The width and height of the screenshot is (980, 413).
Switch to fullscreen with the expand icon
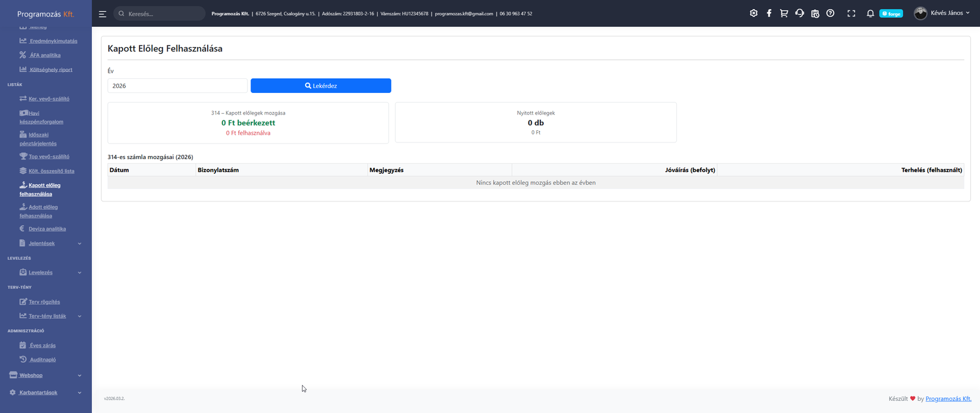coord(851,13)
